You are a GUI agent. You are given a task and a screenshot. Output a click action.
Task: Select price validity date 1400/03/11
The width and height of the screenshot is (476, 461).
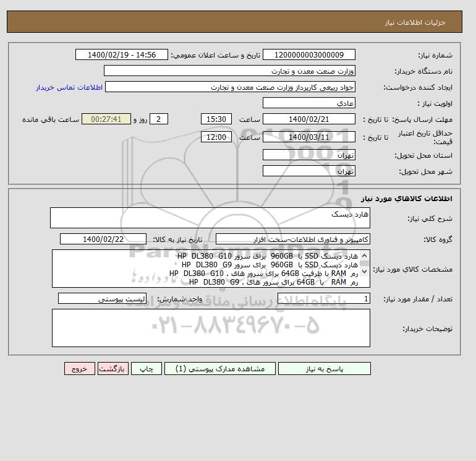click(x=308, y=137)
